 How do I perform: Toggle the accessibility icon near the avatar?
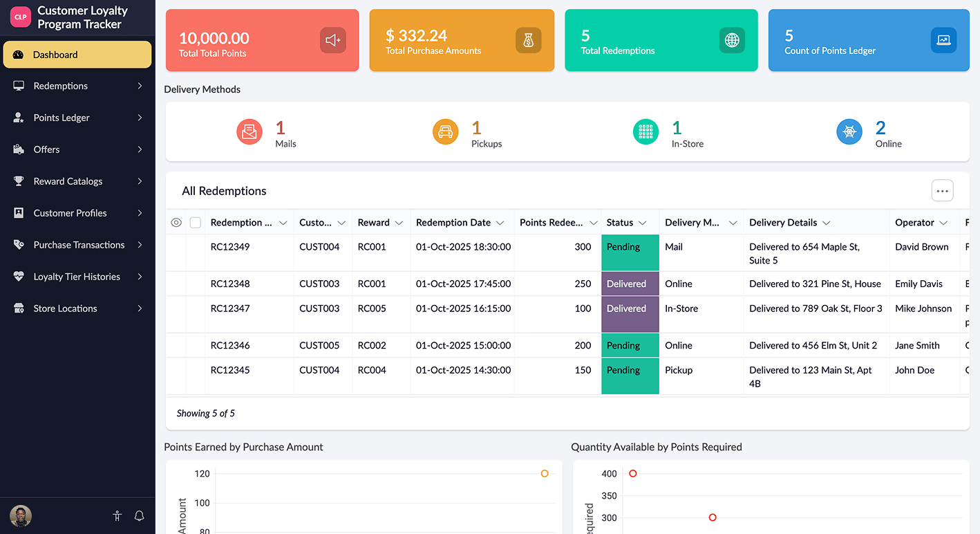[x=117, y=516]
